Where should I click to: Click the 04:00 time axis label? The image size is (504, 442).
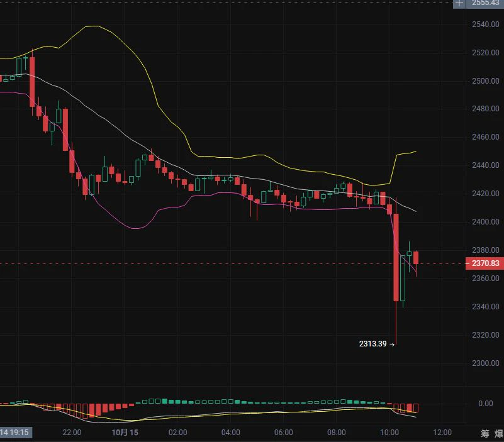(x=231, y=433)
